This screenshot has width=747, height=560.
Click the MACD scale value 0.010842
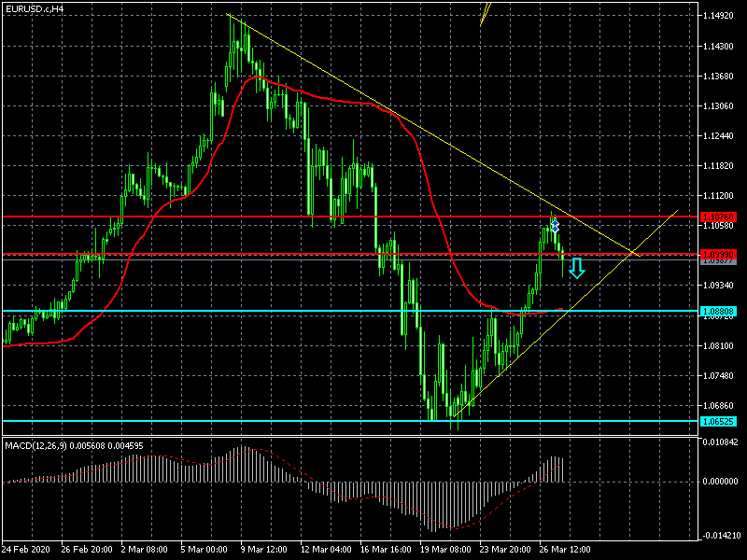(x=720, y=441)
